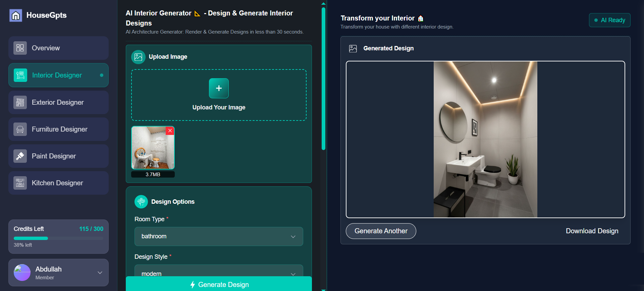
Task: Open the Room Type dropdown showing bathroom
Action: [219, 236]
